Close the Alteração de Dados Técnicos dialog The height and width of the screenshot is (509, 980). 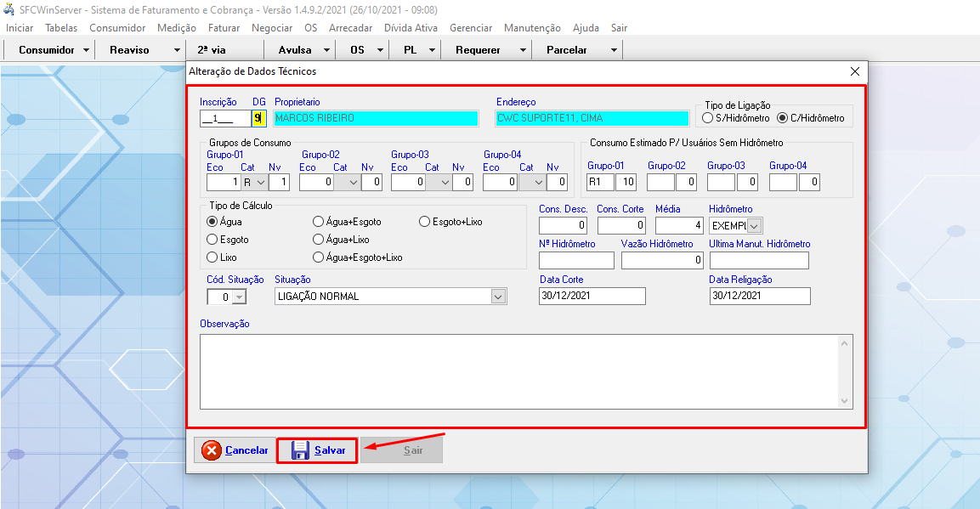[855, 71]
